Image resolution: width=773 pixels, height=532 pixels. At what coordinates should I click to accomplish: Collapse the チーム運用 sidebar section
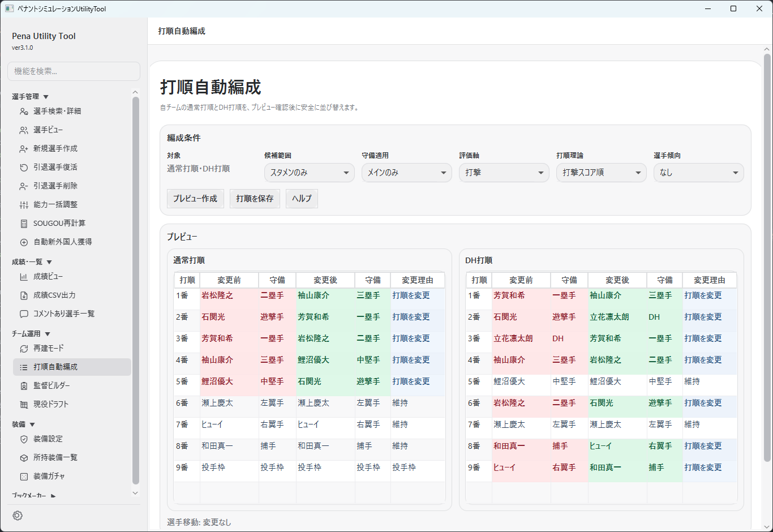pos(31,334)
